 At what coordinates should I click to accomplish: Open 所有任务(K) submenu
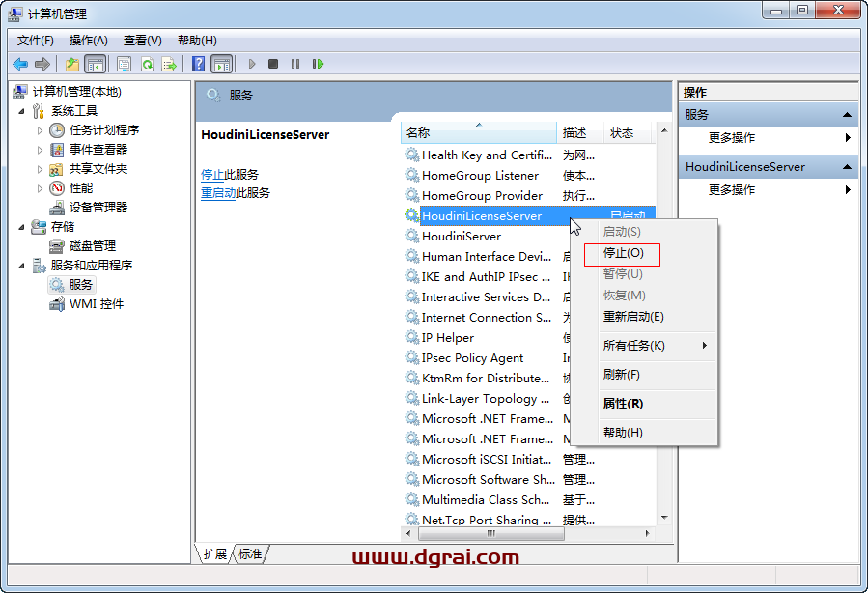coord(644,346)
